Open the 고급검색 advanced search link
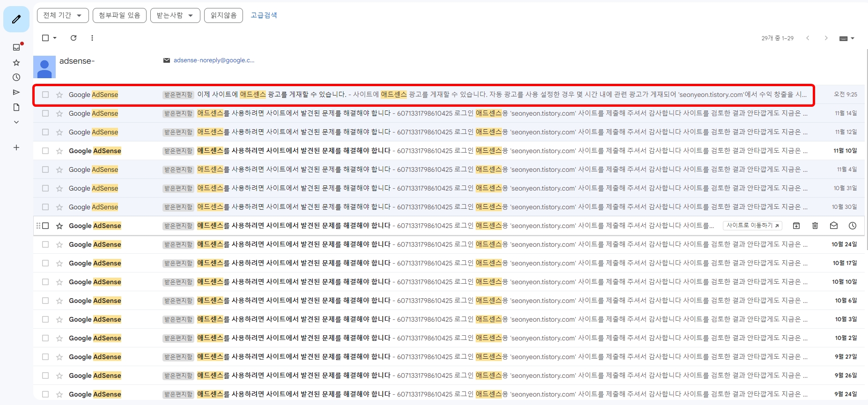The image size is (868, 405). coord(264,15)
